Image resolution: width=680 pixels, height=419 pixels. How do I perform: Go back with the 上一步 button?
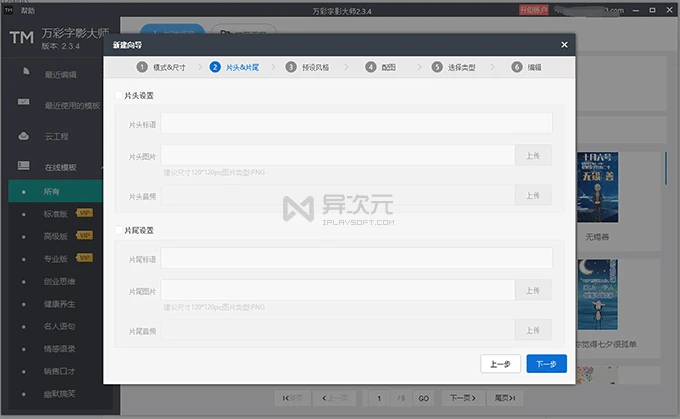click(500, 363)
